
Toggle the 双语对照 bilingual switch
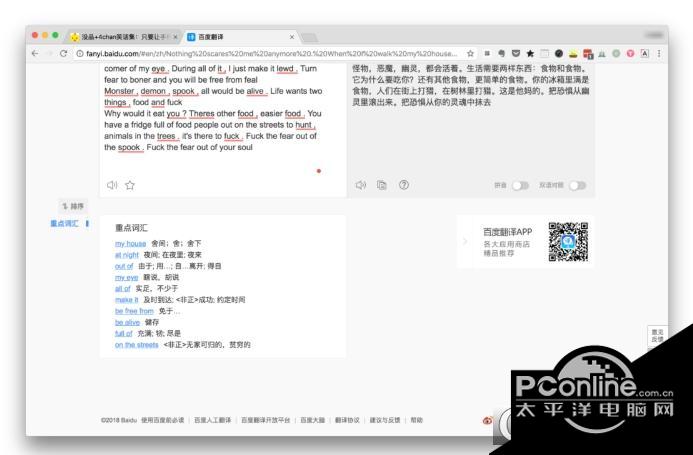[x=577, y=185]
